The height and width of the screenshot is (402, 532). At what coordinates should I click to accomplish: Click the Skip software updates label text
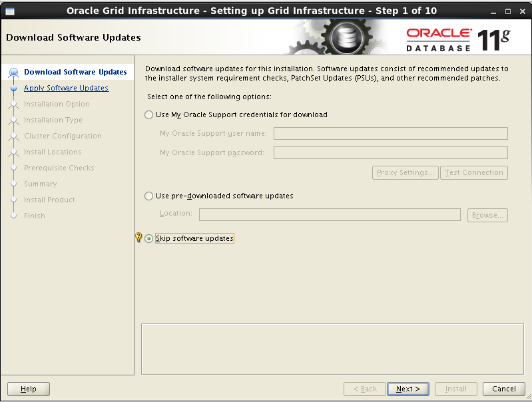[x=194, y=238]
